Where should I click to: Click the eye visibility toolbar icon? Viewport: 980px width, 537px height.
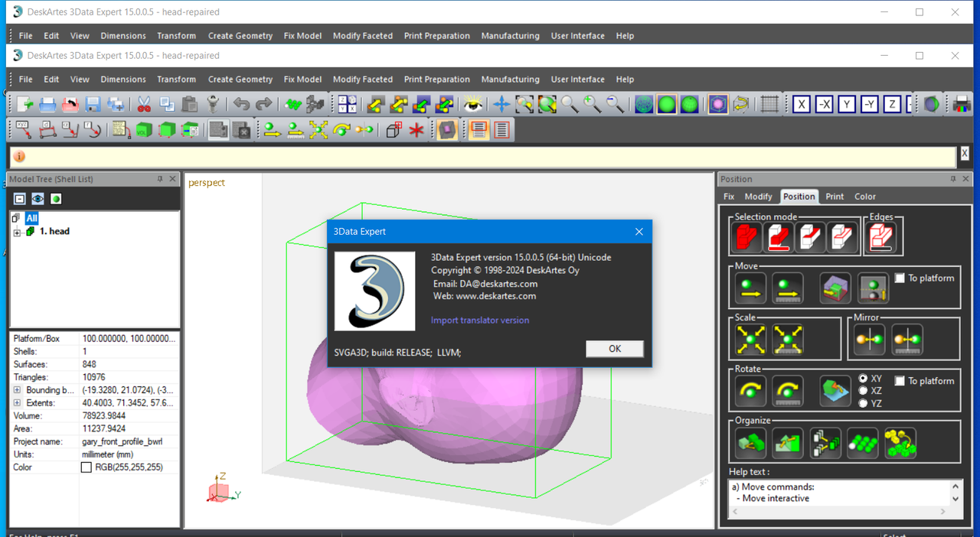[x=473, y=105]
